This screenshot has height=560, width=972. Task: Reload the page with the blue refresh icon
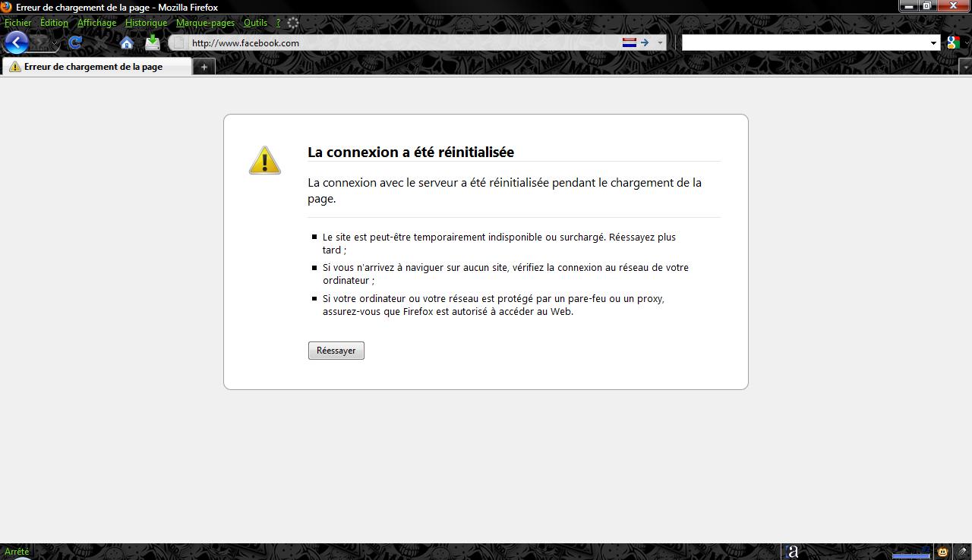(x=75, y=42)
